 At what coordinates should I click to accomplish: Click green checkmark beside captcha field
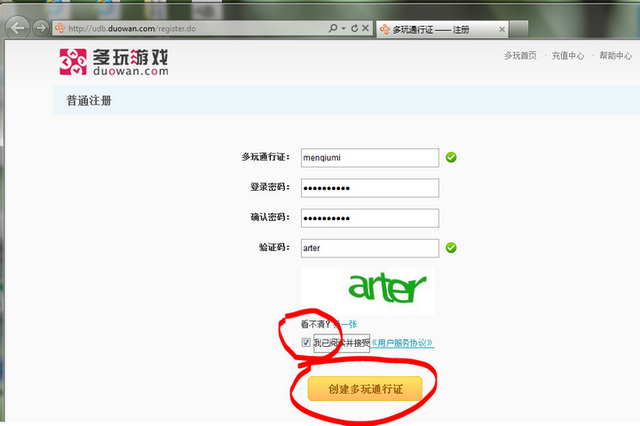pos(451,248)
